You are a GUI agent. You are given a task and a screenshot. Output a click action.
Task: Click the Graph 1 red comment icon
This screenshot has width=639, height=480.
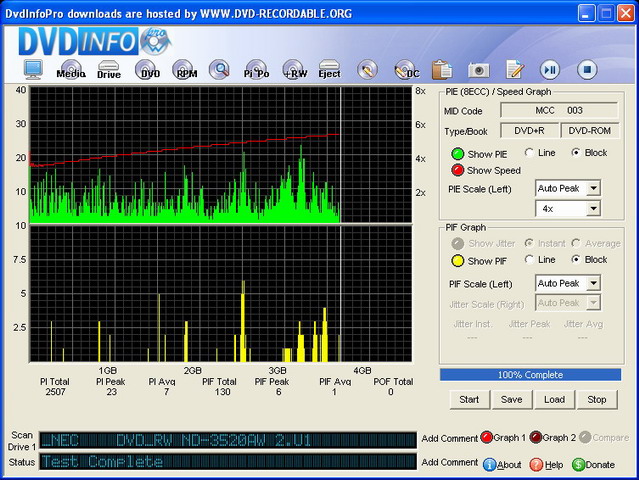click(487, 438)
